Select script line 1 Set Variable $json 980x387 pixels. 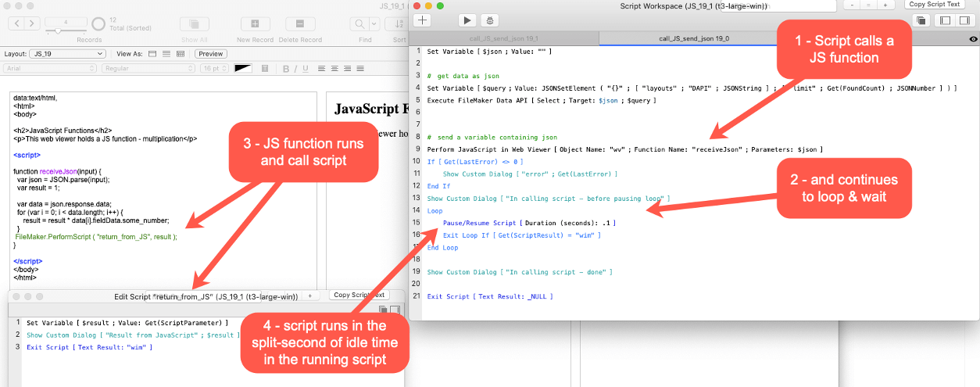click(489, 51)
